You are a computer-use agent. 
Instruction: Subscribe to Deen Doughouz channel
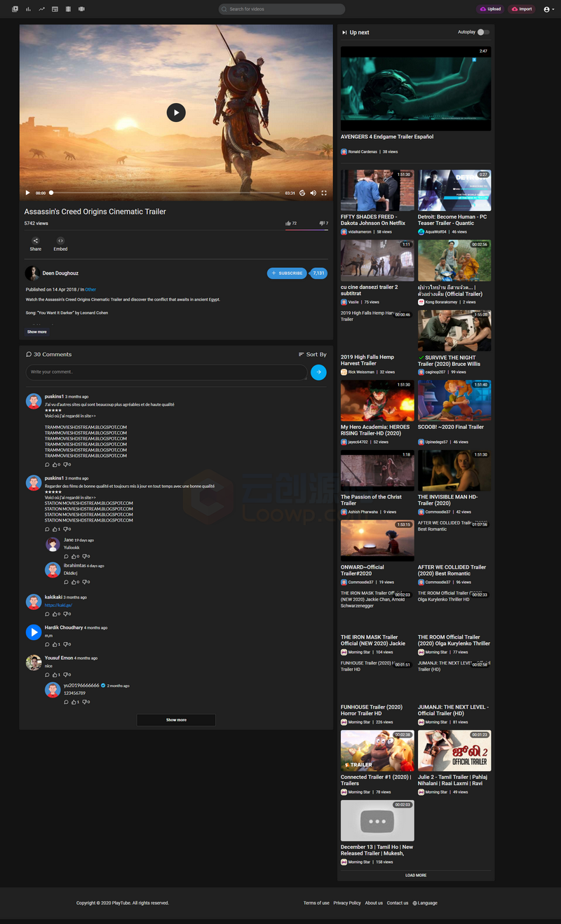click(x=288, y=273)
